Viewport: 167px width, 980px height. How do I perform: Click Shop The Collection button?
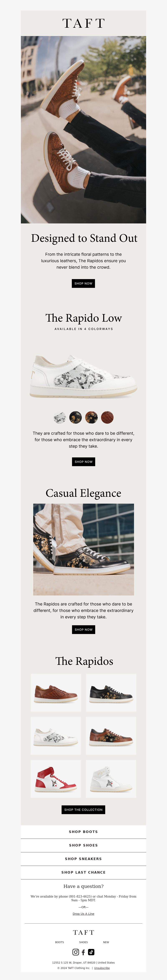pyautogui.click(x=83, y=810)
